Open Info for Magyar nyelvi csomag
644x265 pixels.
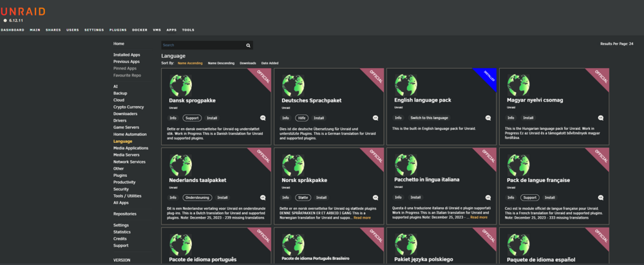tap(511, 118)
